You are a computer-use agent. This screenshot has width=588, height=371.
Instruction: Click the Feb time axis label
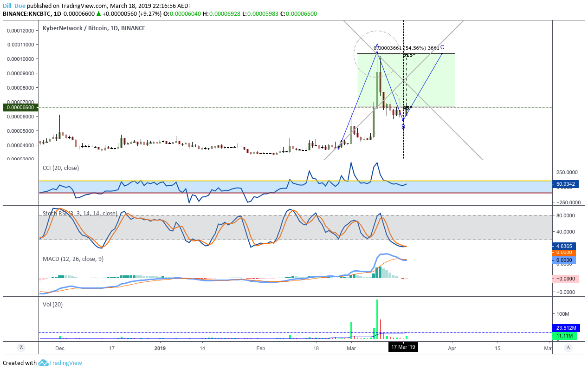click(x=260, y=347)
